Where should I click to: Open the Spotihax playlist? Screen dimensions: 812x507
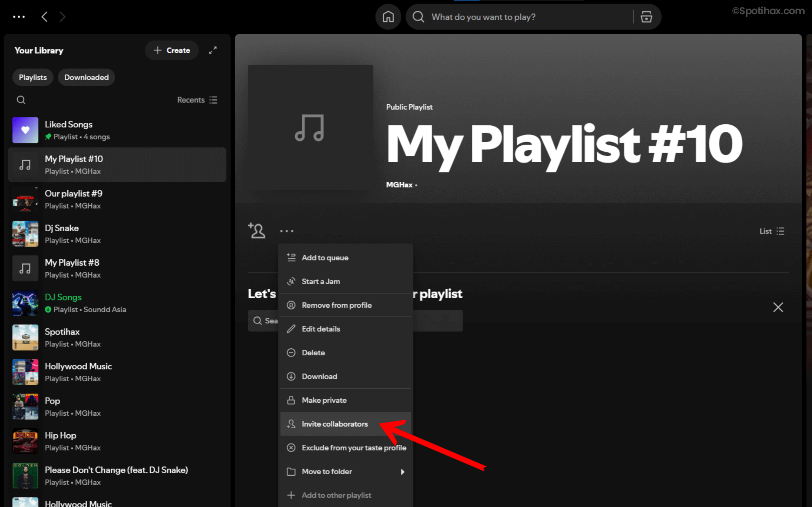[117, 337]
